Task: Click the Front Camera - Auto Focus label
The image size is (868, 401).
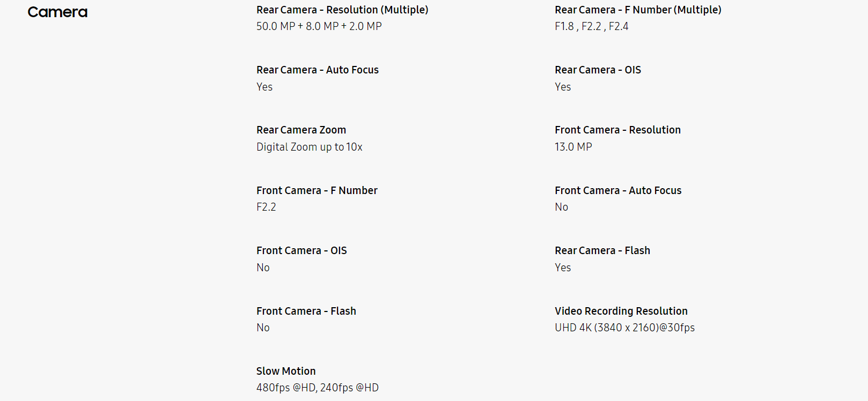Action: [618, 190]
